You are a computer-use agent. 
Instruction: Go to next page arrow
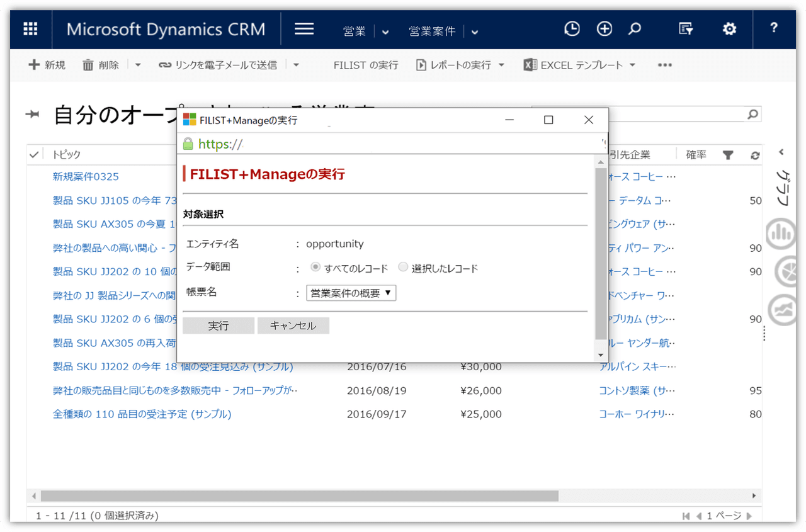click(x=749, y=516)
